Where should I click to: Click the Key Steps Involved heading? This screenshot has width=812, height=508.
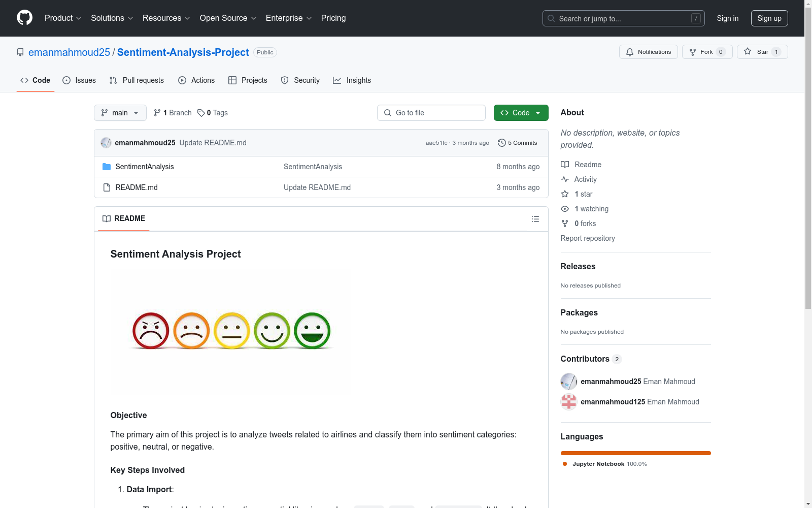148,470
